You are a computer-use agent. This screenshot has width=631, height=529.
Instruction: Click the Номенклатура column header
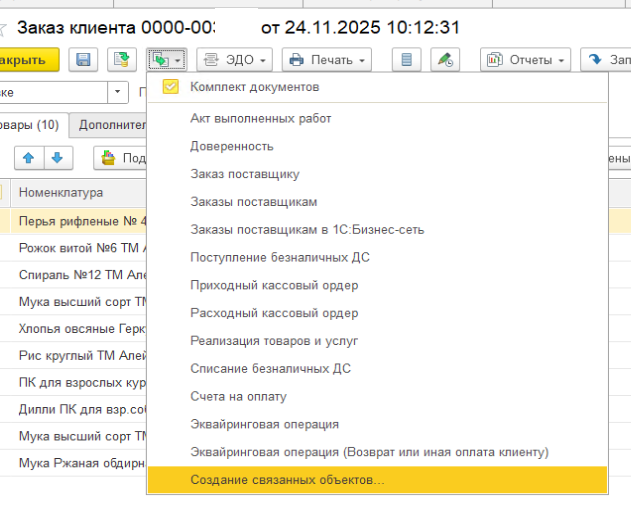coord(78,193)
